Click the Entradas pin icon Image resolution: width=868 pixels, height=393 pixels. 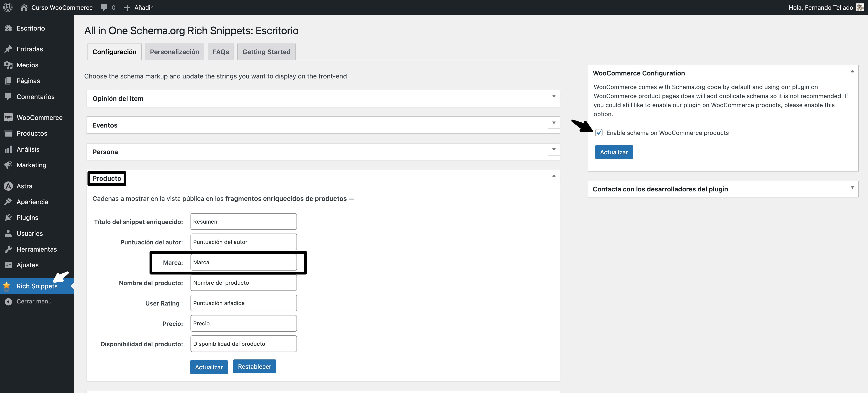point(8,49)
